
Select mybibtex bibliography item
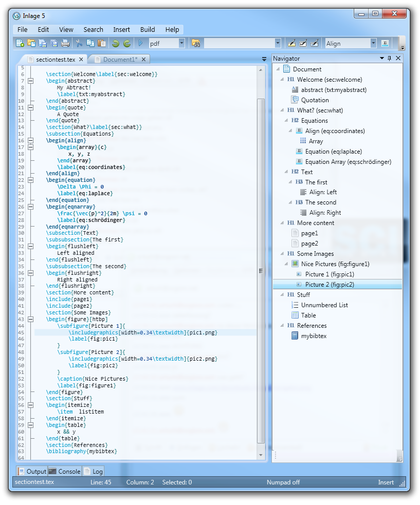click(x=314, y=336)
